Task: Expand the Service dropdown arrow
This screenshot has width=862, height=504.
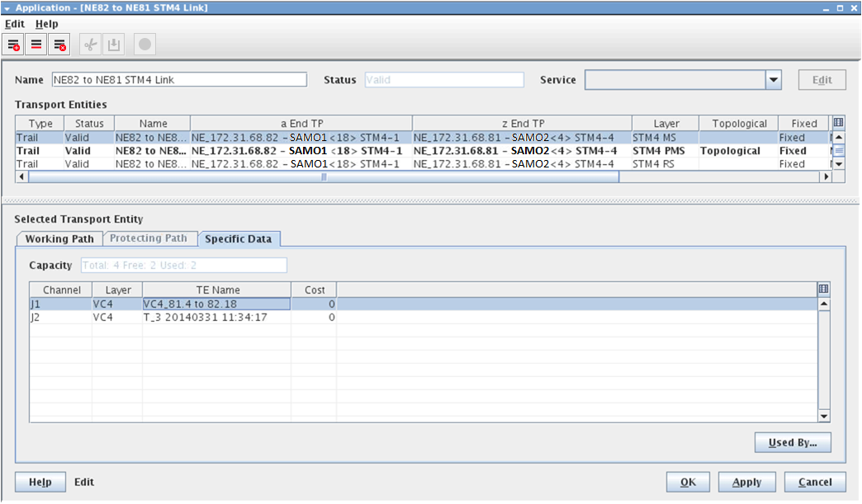Action: pos(774,80)
